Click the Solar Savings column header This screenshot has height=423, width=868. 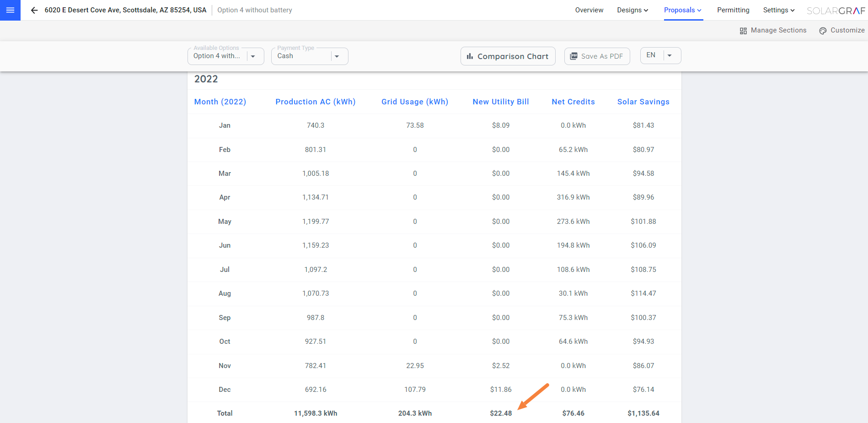[x=643, y=102]
